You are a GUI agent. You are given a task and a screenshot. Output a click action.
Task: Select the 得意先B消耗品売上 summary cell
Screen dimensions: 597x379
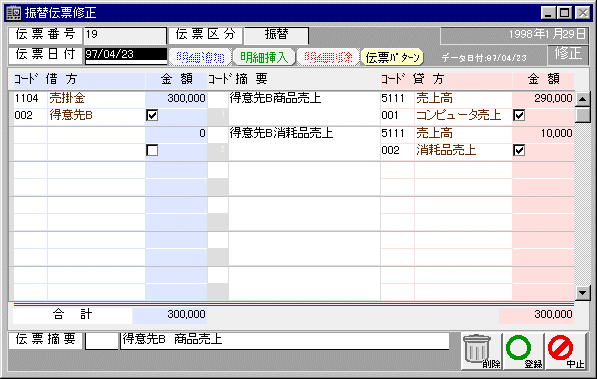pos(304,133)
